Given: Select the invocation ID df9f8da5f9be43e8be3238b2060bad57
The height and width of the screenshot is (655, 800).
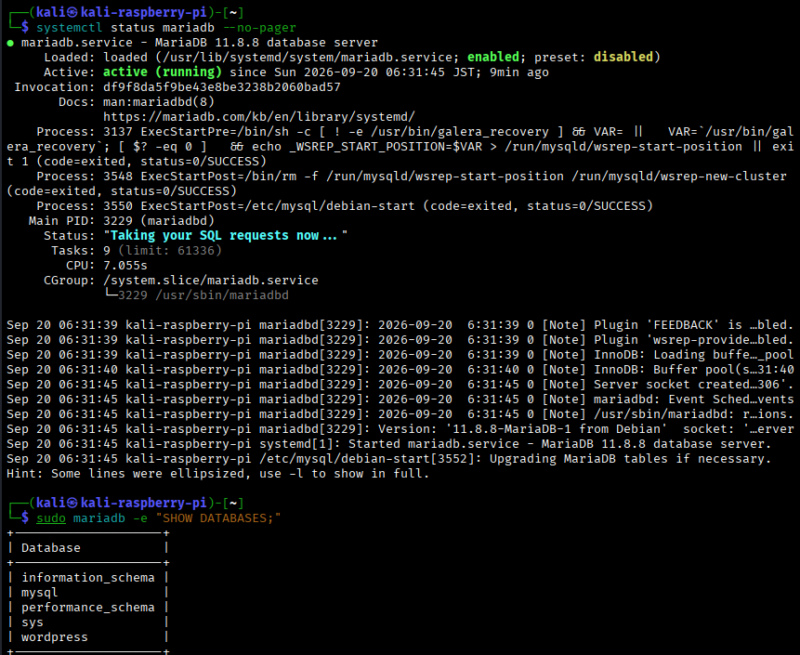Looking at the screenshot, I should coord(222,87).
